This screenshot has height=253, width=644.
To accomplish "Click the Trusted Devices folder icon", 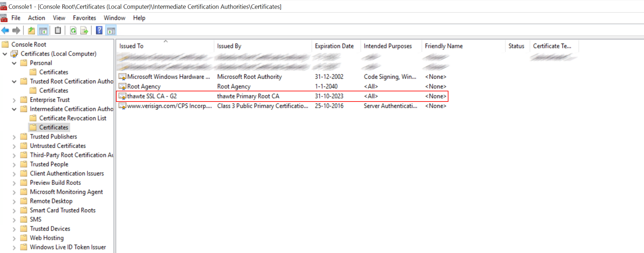I will point(24,228).
